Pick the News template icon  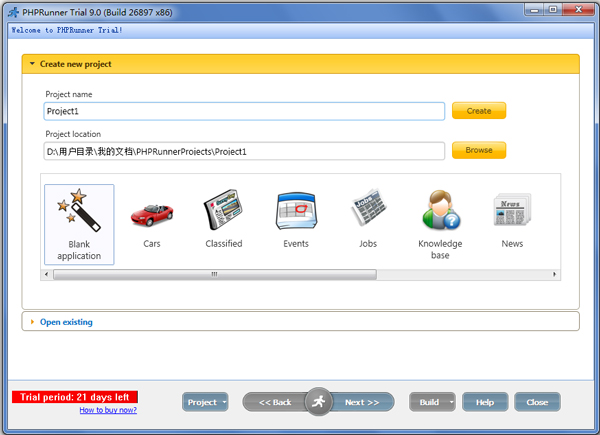click(512, 209)
